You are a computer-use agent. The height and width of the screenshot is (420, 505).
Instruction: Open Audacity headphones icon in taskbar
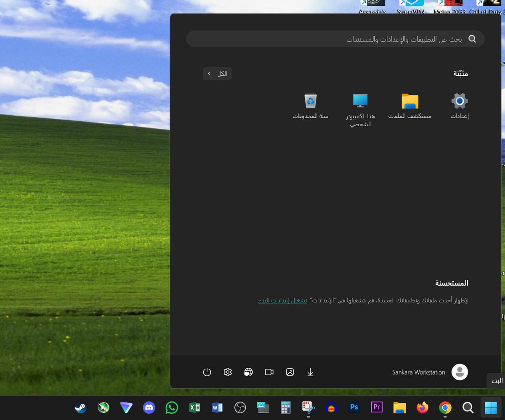[331, 407]
